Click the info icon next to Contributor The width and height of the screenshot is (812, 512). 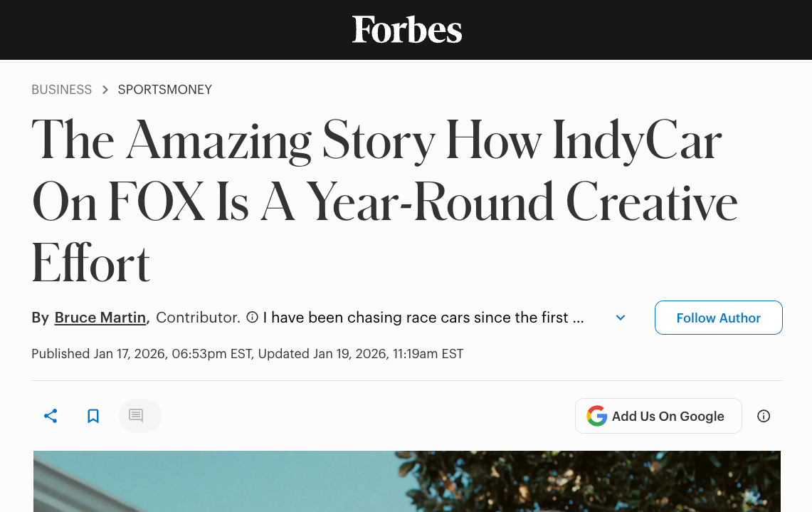tap(252, 317)
